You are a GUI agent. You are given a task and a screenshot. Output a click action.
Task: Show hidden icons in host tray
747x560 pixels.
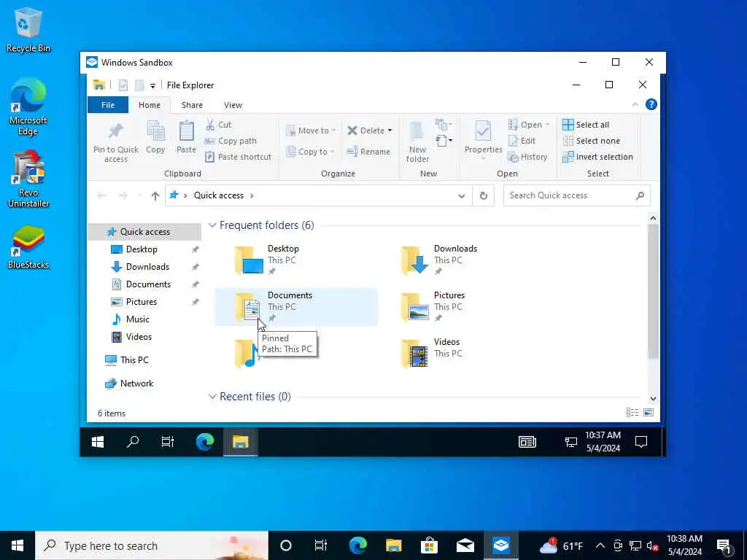coord(600,545)
